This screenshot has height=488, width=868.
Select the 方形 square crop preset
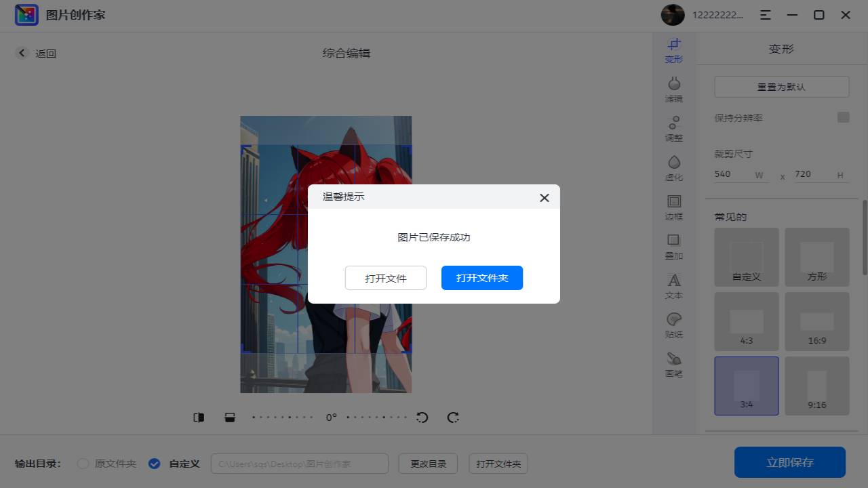(x=817, y=256)
